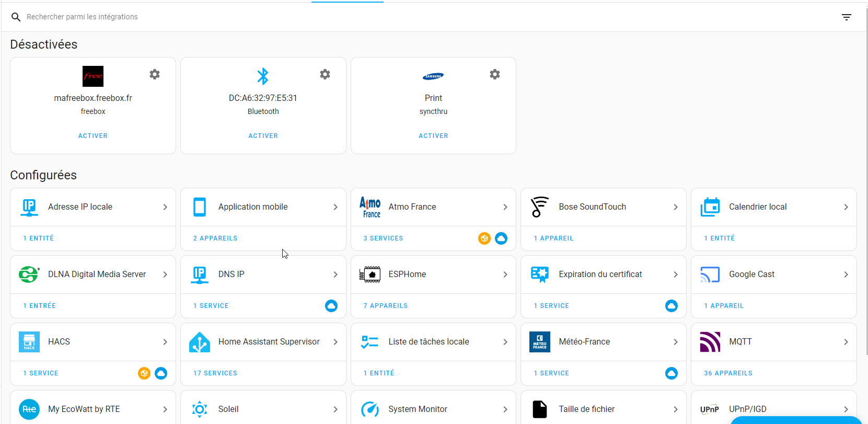Image resolution: width=868 pixels, height=424 pixels.
Task: Click the Samsung logo icon
Action: (433, 76)
